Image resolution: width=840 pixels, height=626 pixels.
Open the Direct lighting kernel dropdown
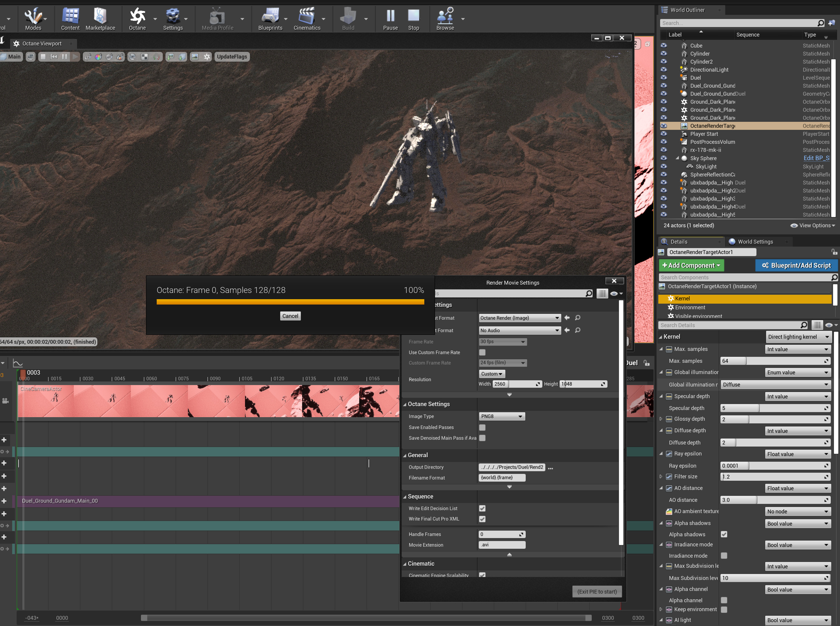798,337
